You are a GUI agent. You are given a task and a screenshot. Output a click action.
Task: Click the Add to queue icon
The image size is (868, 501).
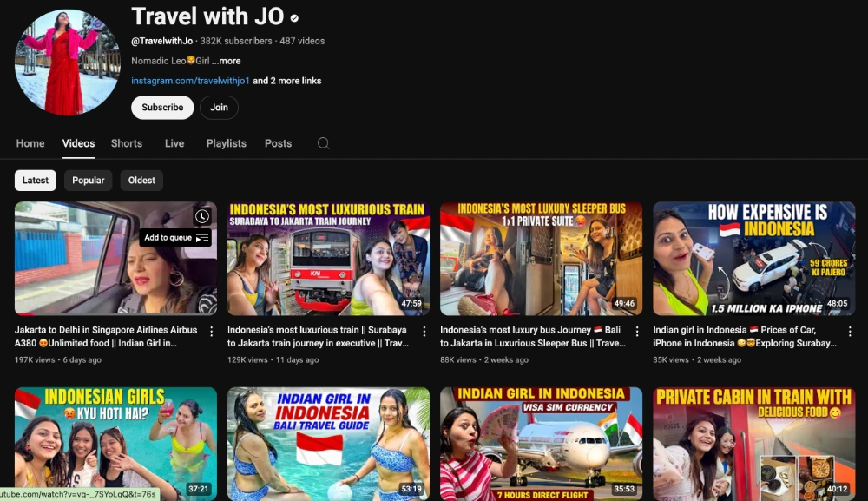point(177,237)
